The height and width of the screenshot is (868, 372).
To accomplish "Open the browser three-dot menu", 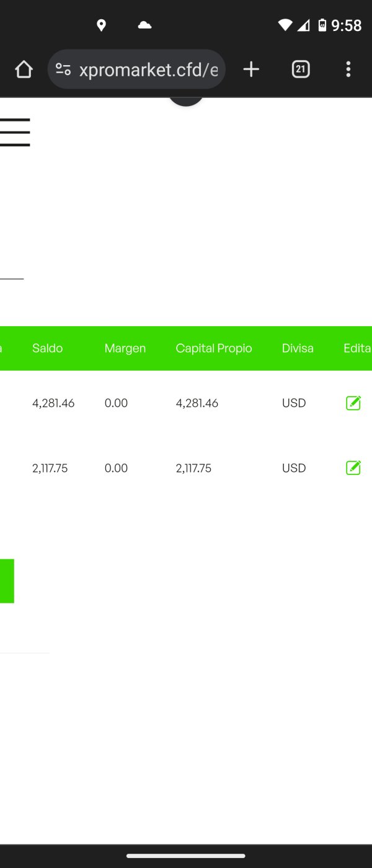I will [x=348, y=69].
